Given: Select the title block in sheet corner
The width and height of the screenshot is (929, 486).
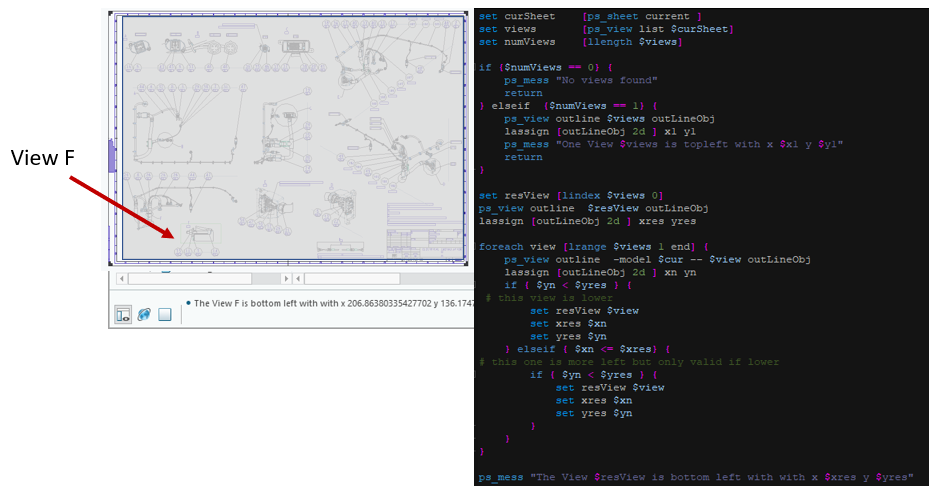Looking at the screenshot, I should click(425, 244).
